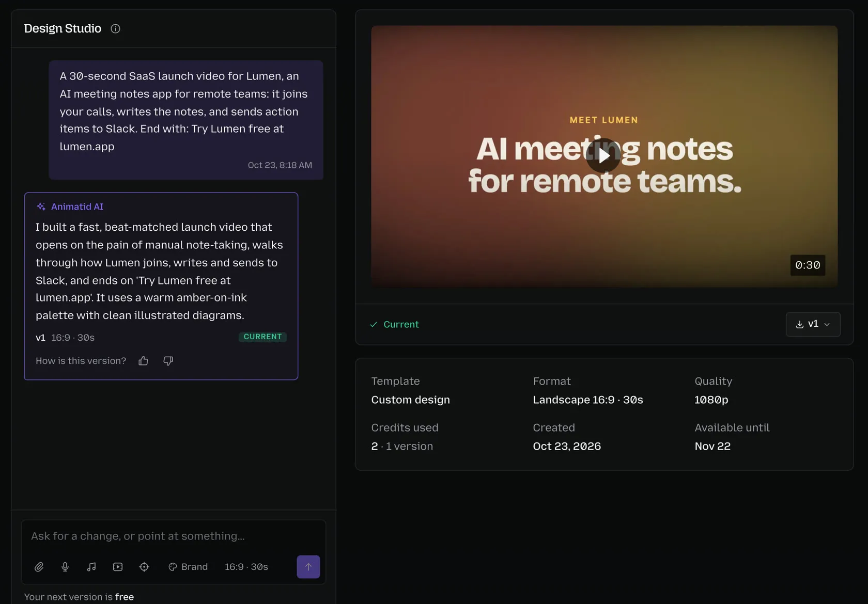This screenshot has width=868, height=604.
Task: Click the Oct 23, 8:18 AM timestamp
Action: pos(280,165)
